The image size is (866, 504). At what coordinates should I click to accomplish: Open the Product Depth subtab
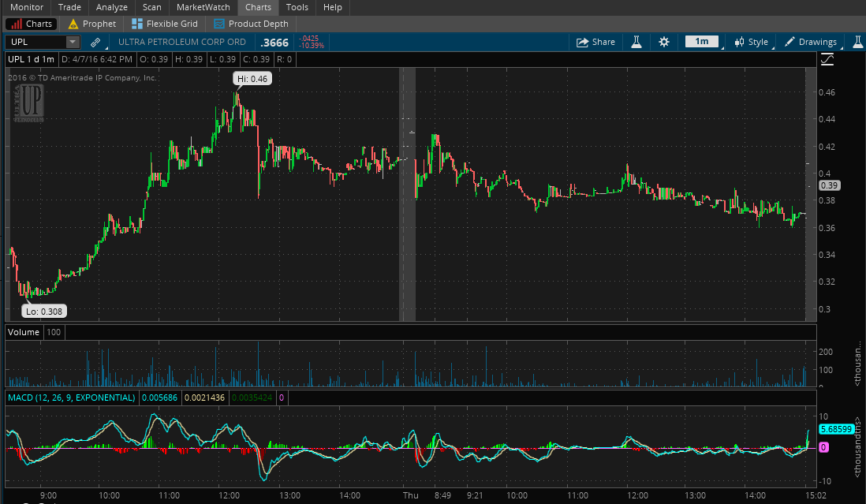coord(252,24)
